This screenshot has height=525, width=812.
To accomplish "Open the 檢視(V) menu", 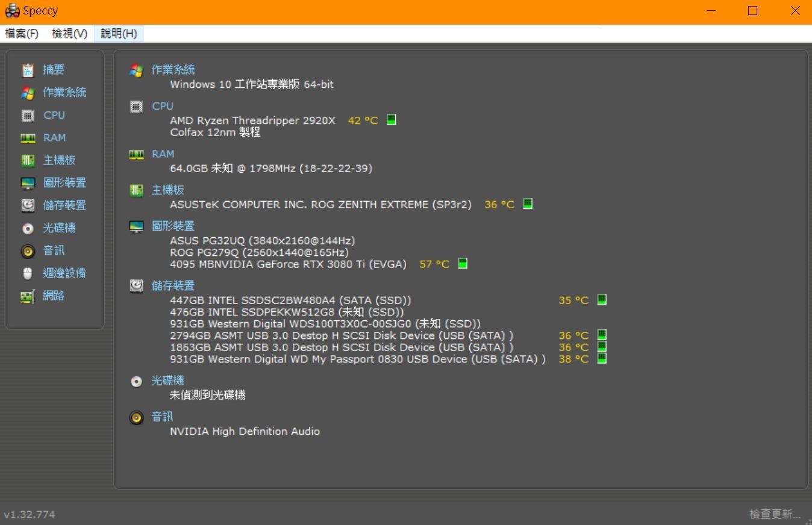I will 69,34.
